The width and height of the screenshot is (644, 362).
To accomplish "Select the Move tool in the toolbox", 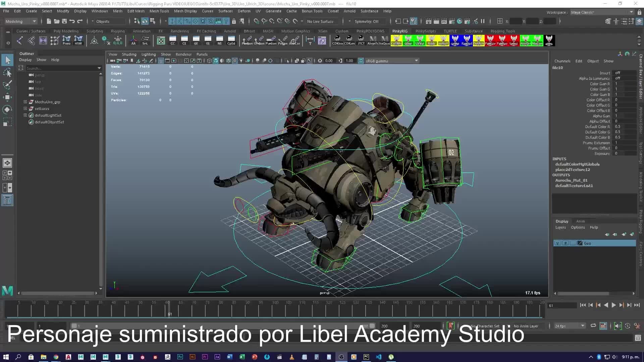I will pyautogui.click(x=7, y=97).
